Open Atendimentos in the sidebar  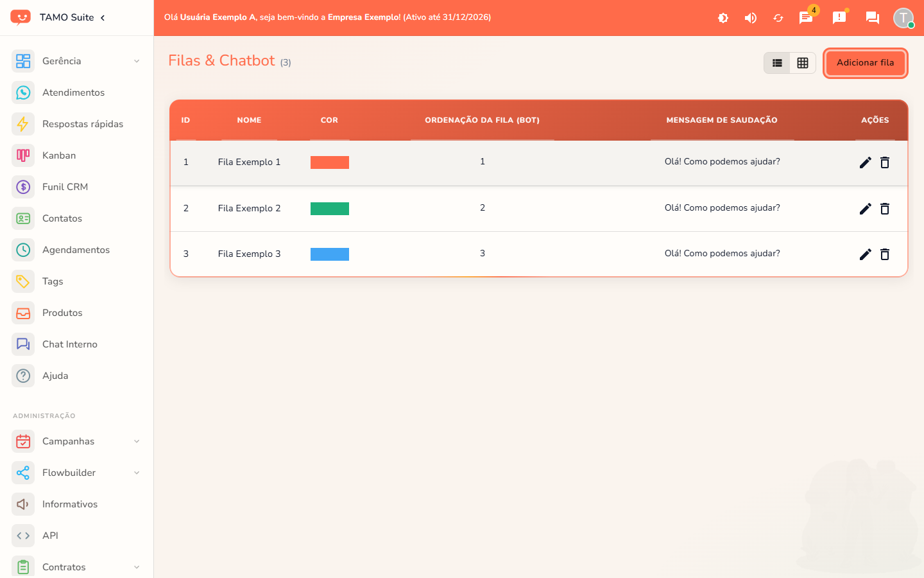[76, 92]
